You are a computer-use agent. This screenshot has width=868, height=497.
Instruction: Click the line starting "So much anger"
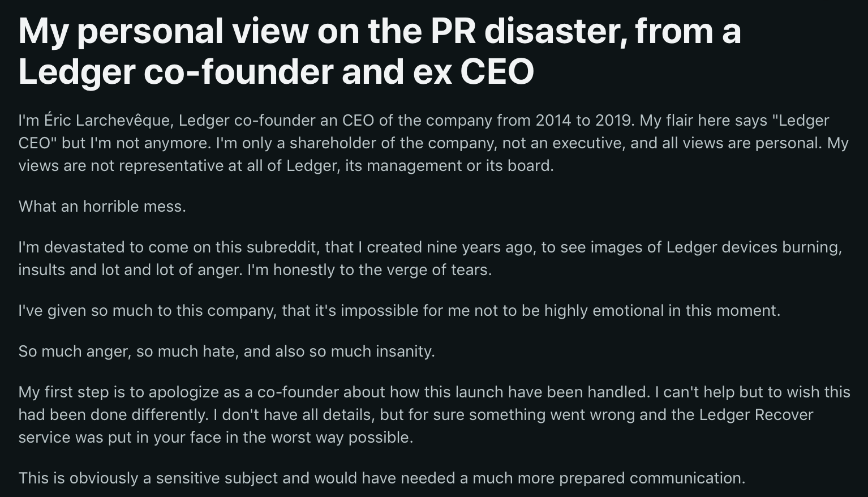pos(227,352)
